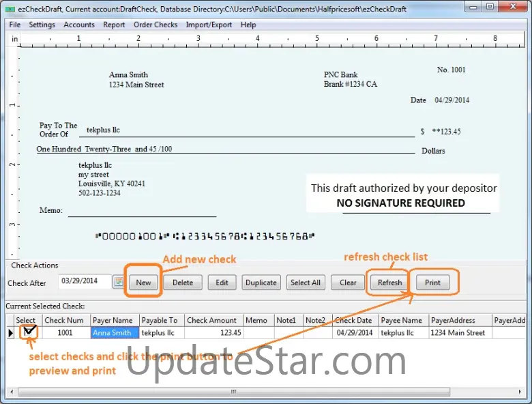
Task: Click the 1001 check number cell
Action: (x=65, y=333)
